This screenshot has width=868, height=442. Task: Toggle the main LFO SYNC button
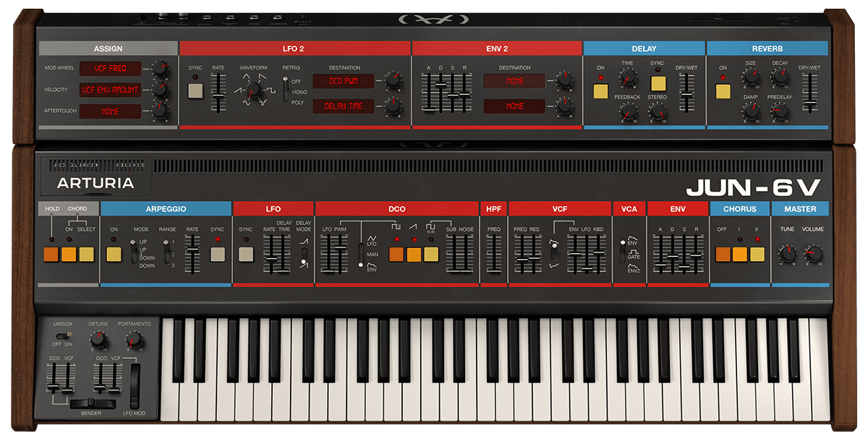(247, 254)
